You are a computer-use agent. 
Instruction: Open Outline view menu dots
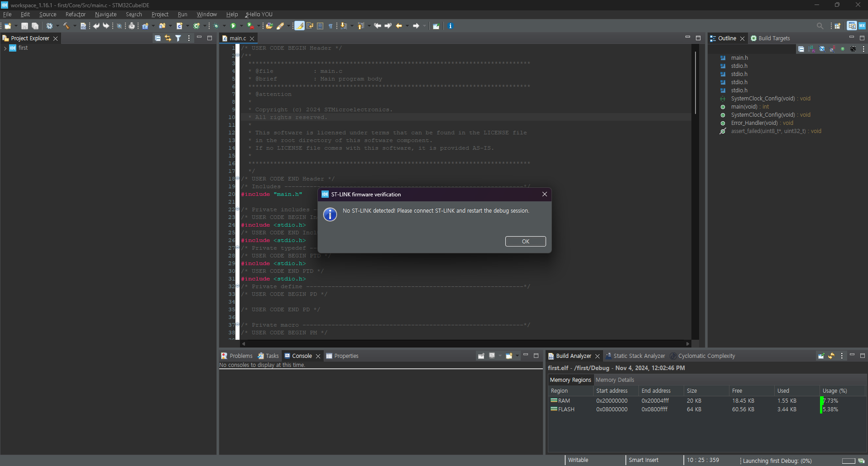click(863, 49)
